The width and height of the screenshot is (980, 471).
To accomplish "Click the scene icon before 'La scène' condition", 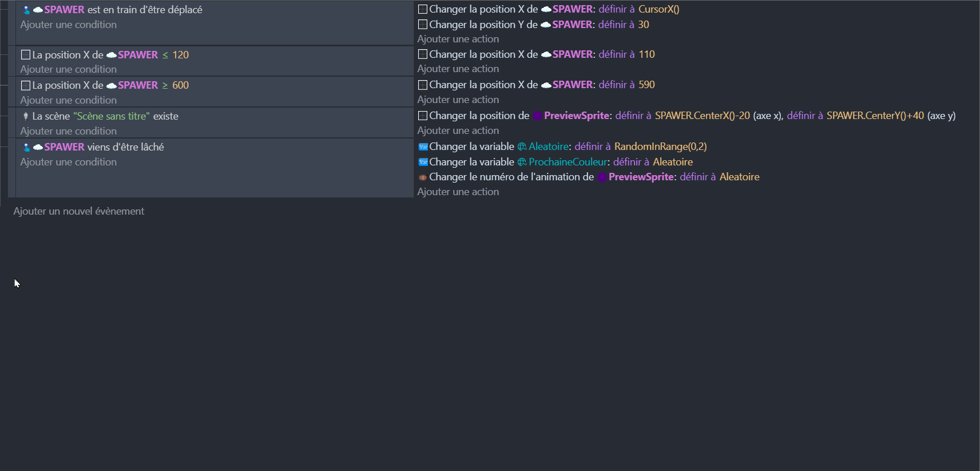I will click(26, 116).
